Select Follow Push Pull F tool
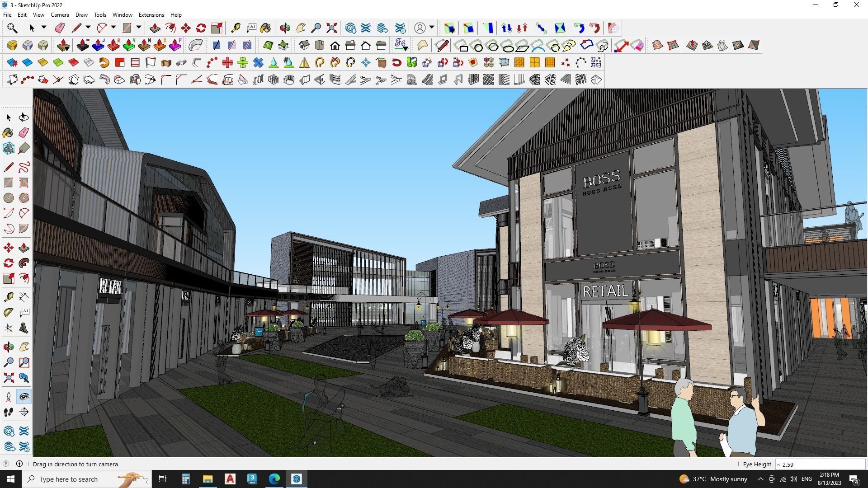868x488 pixels. coord(175,45)
